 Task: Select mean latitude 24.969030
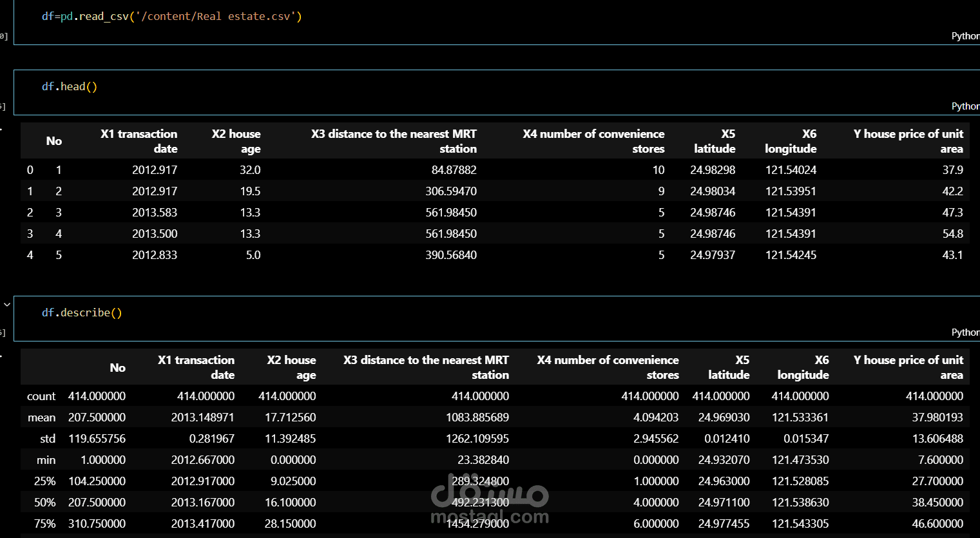[724, 418]
